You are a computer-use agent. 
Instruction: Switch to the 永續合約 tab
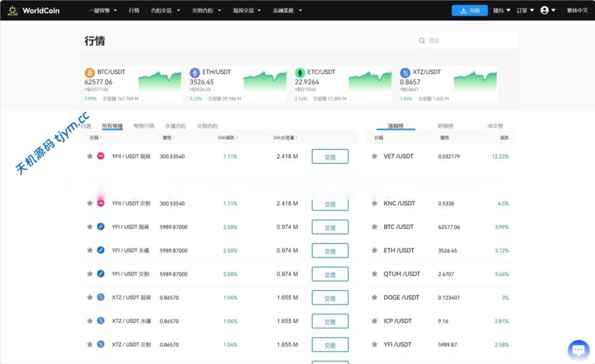point(175,125)
